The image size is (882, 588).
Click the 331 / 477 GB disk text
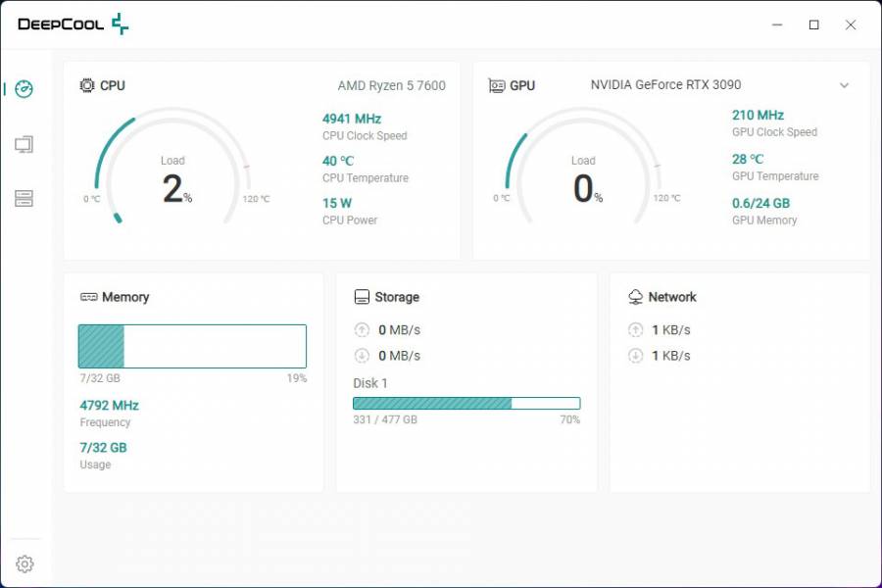pyautogui.click(x=385, y=419)
